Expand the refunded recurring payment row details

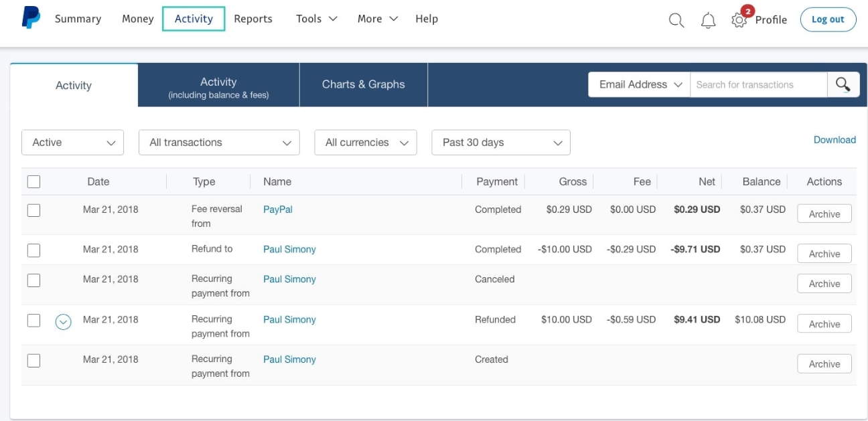point(63,323)
